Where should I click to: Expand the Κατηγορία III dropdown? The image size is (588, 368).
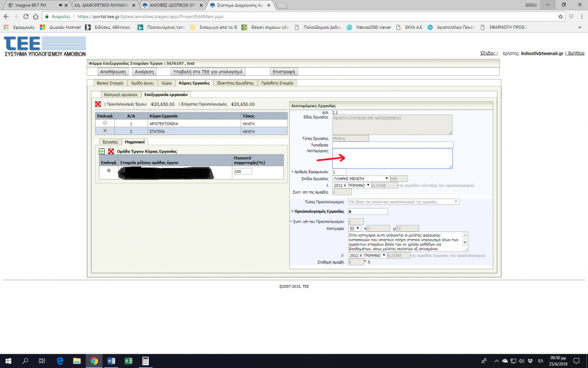(x=356, y=228)
